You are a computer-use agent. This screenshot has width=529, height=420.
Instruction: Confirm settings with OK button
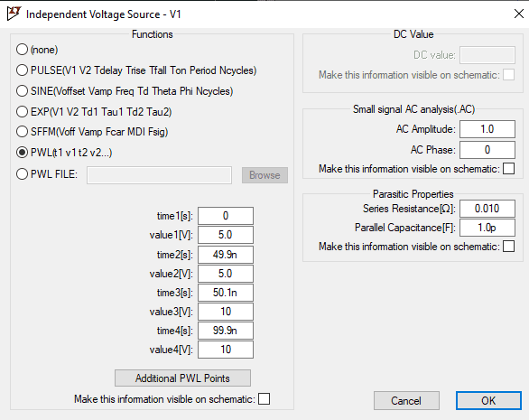pos(488,401)
